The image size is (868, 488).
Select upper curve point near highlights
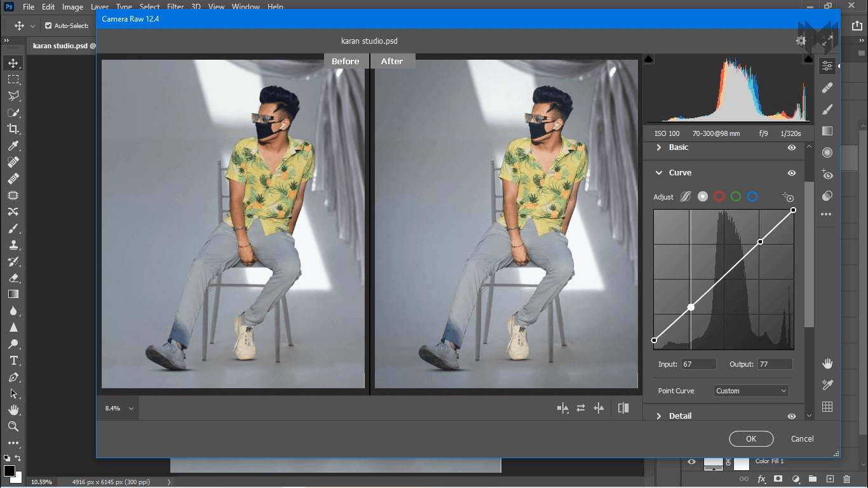pos(761,241)
